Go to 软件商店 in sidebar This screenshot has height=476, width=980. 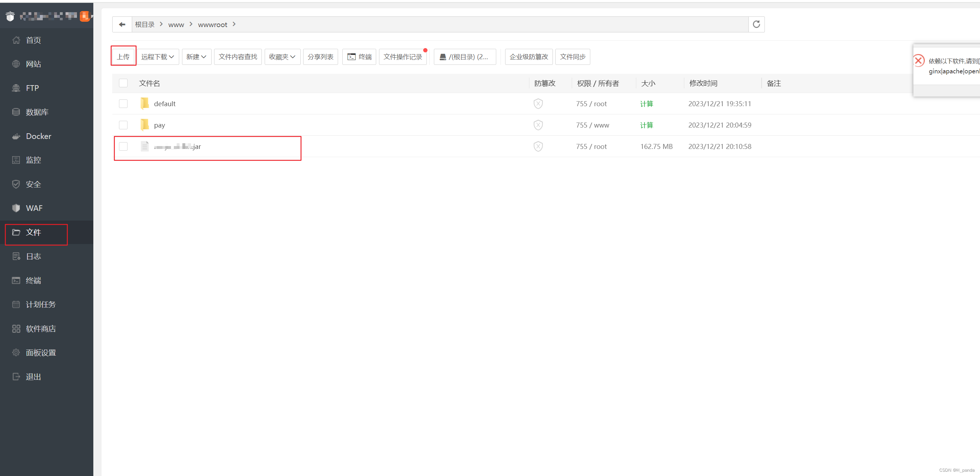pyautogui.click(x=41, y=328)
